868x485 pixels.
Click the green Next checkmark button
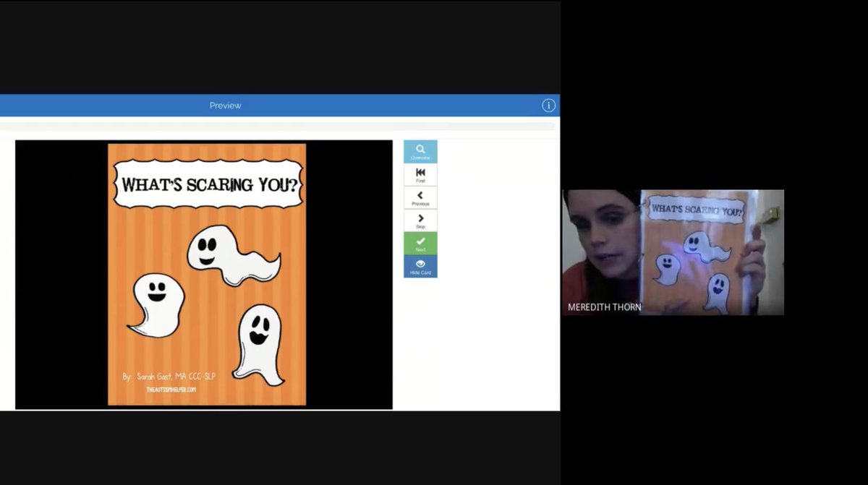420,244
